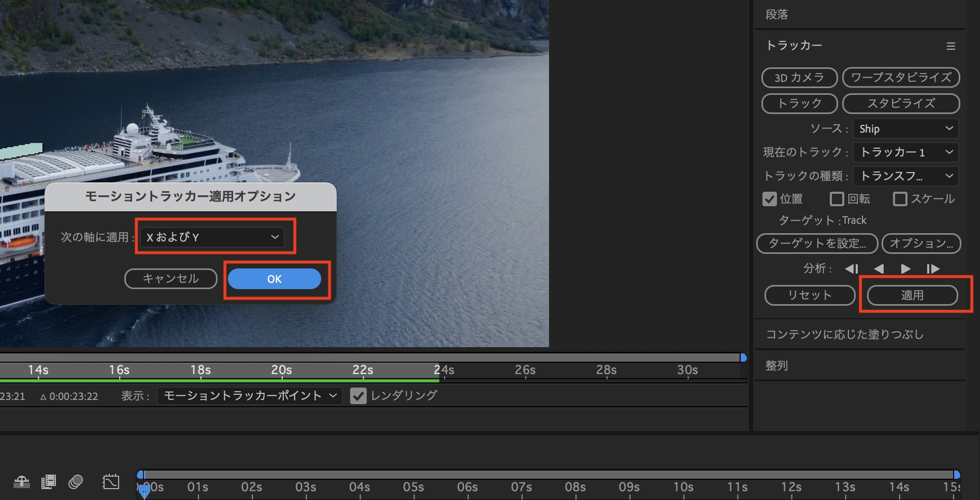Click the layer panel out-point handle
980x500 pixels.
743,358
